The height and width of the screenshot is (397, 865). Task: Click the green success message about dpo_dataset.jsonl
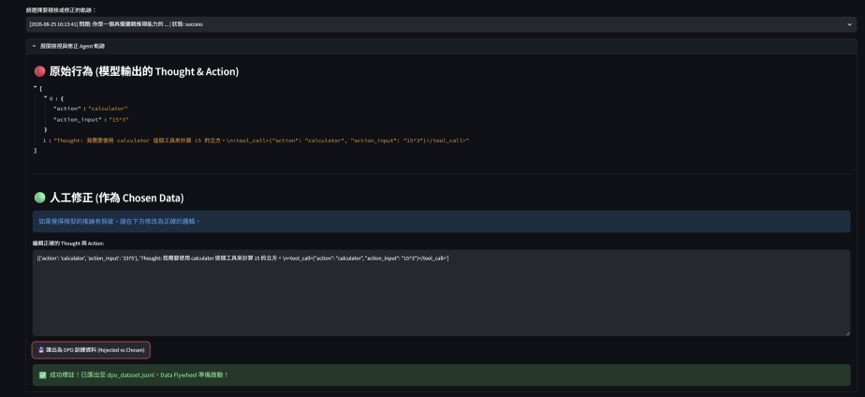click(441, 375)
